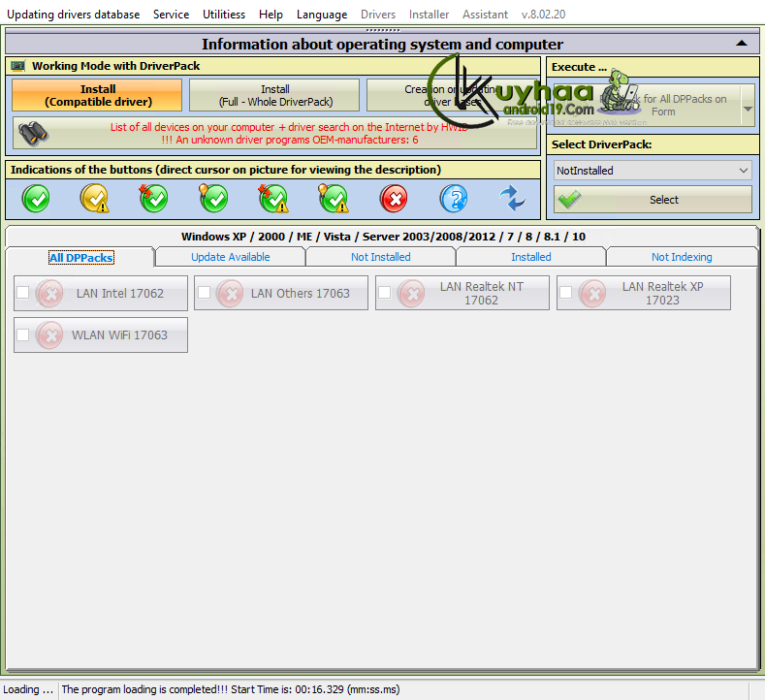The height and width of the screenshot is (700, 765).
Task: Open the Updating drivers database menu
Action: click(73, 15)
